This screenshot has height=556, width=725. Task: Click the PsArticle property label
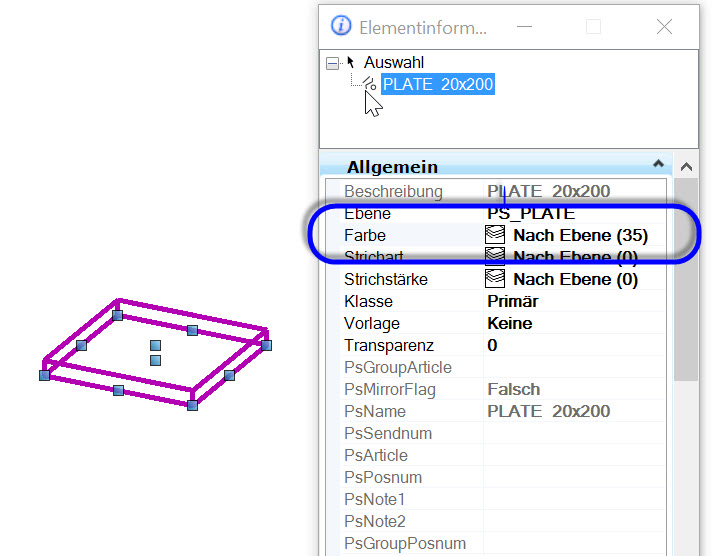375,456
